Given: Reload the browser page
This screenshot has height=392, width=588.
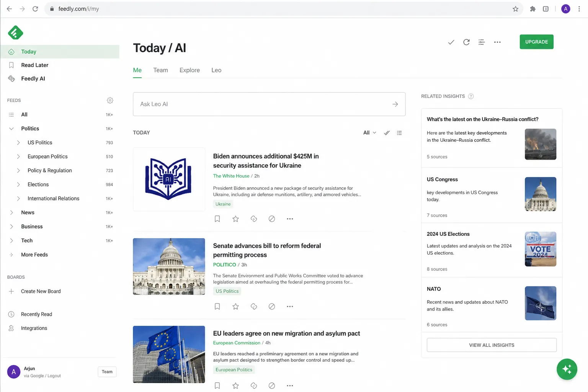Looking at the screenshot, I should coord(35,9).
